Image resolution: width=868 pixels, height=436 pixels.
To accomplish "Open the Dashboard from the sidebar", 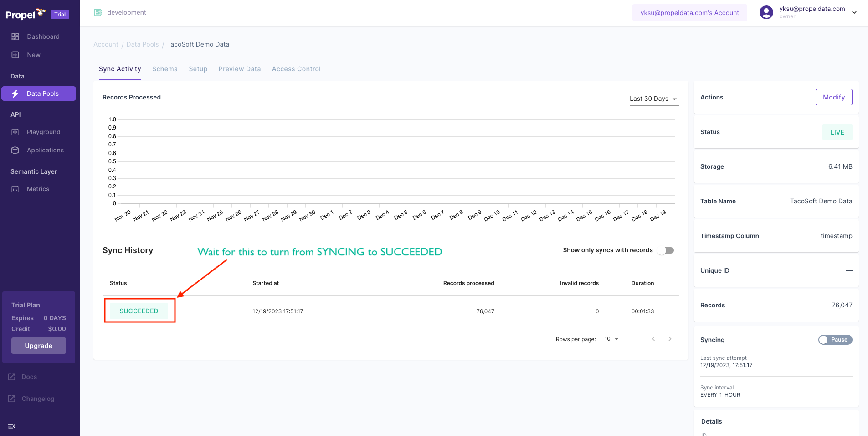I will click(43, 36).
